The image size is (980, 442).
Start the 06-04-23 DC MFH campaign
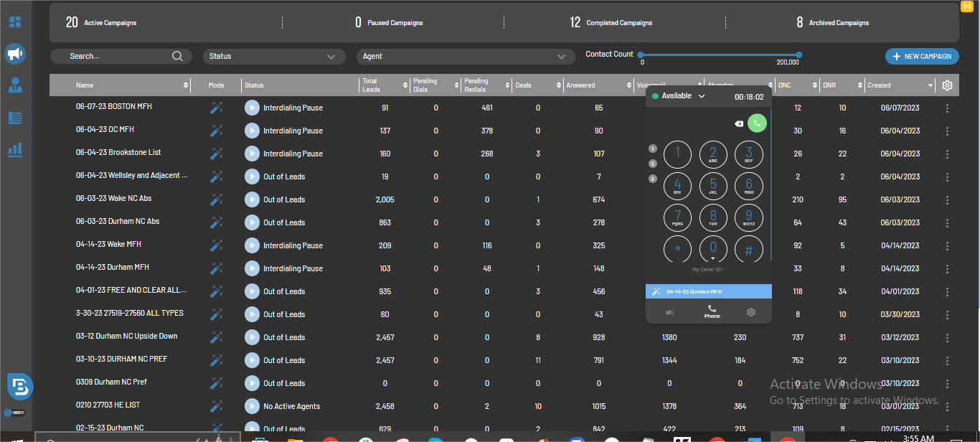pyautogui.click(x=252, y=131)
